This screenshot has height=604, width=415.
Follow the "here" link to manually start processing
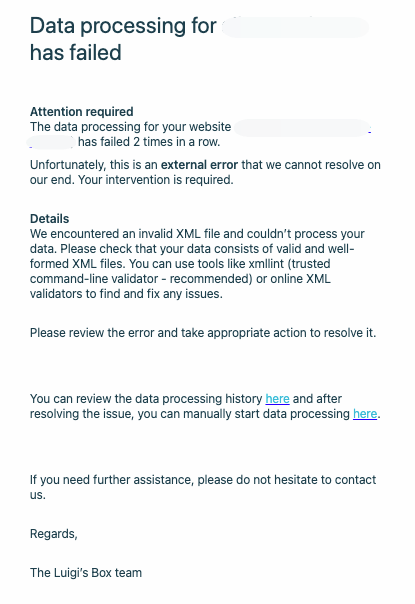[x=365, y=414]
